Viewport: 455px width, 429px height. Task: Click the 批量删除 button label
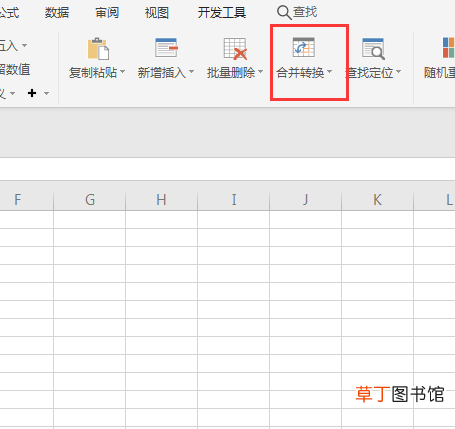(231, 72)
